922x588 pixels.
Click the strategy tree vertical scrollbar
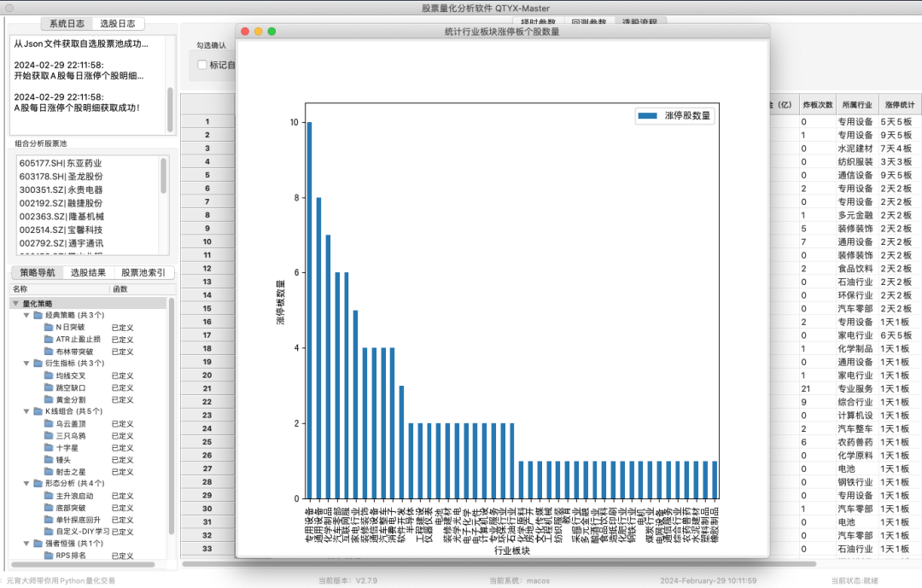tap(172, 415)
